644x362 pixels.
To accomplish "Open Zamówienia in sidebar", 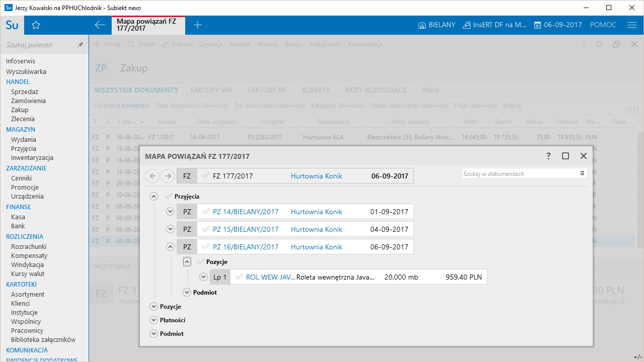I will point(28,101).
